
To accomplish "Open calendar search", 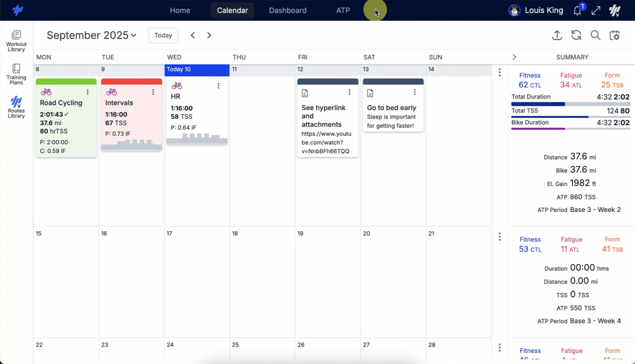I will click(595, 35).
